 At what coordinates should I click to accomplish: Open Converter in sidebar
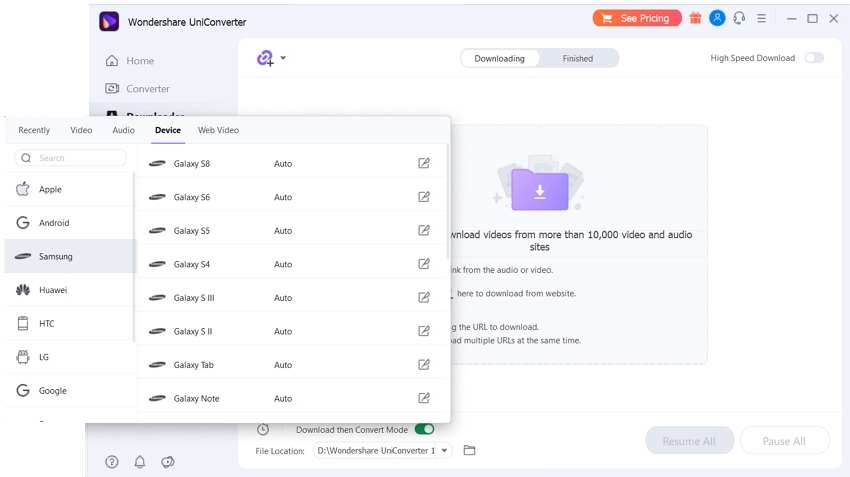point(138,88)
